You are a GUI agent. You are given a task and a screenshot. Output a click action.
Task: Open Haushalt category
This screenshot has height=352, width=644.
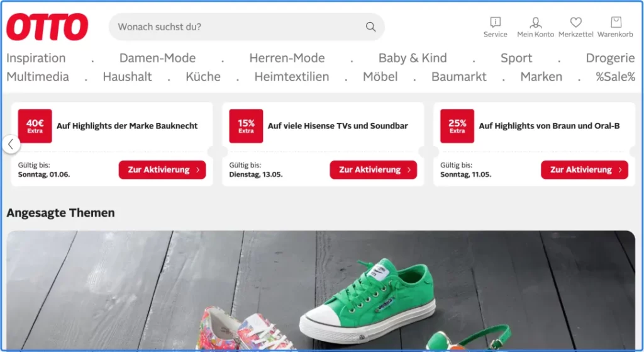127,76
